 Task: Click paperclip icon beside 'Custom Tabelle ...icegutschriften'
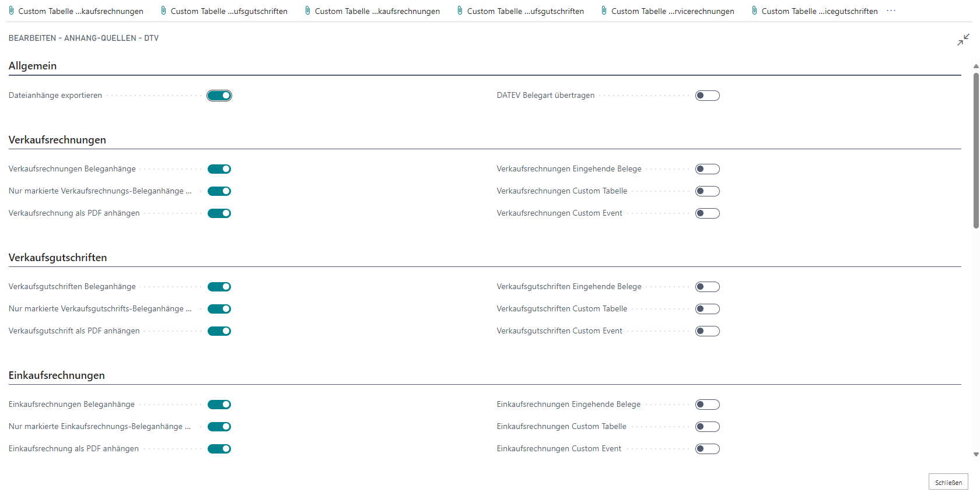[754, 10]
